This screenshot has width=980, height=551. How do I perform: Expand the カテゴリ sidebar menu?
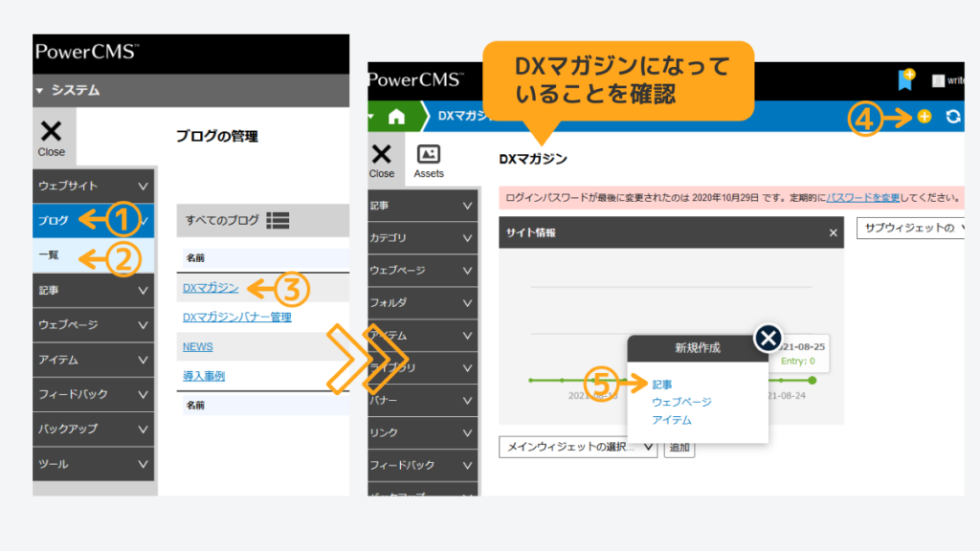tap(422, 238)
